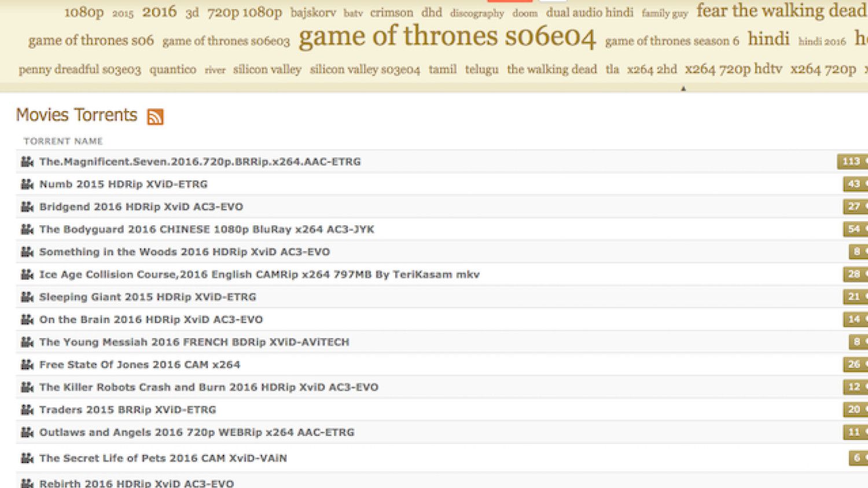Image resolution: width=868 pixels, height=488 pixels.
Task: Open The Secret Life of Pets 2016 CAM
Action: point(163,458)
